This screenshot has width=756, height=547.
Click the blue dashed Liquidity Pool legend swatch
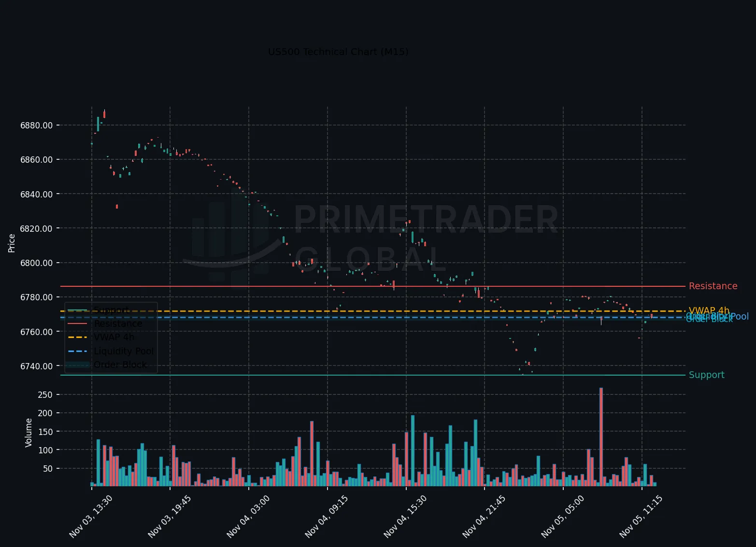click(x=78, y=351)
